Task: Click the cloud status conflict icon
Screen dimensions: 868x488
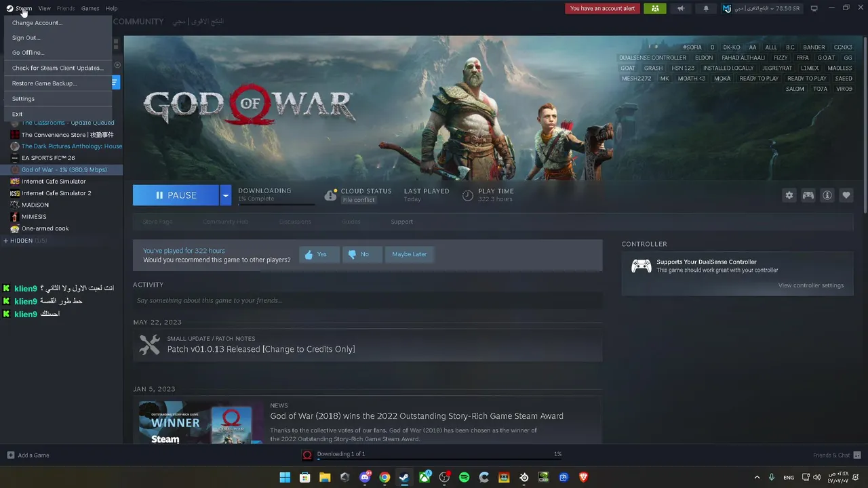Action: point(330,195)
